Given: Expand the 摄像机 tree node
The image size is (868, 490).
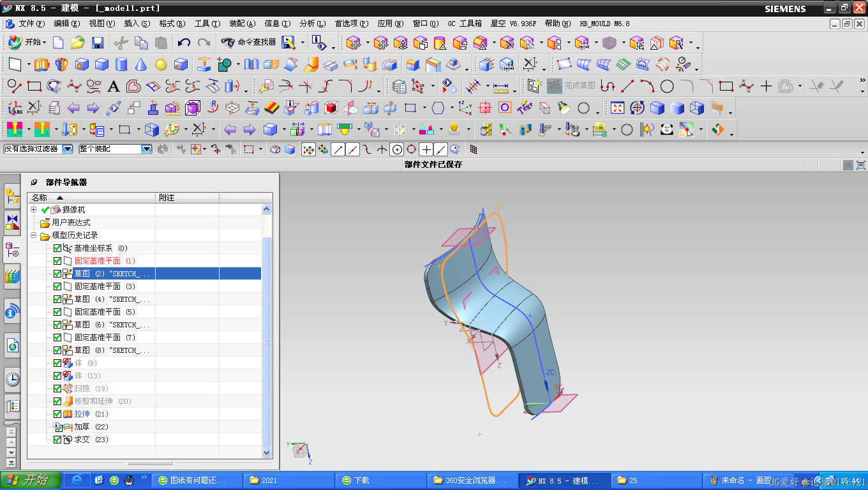Looking at the screenshot, I should 34,210.
